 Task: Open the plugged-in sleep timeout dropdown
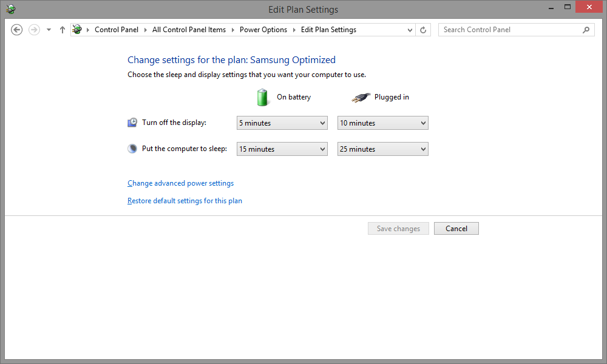[x=383, y=149]
